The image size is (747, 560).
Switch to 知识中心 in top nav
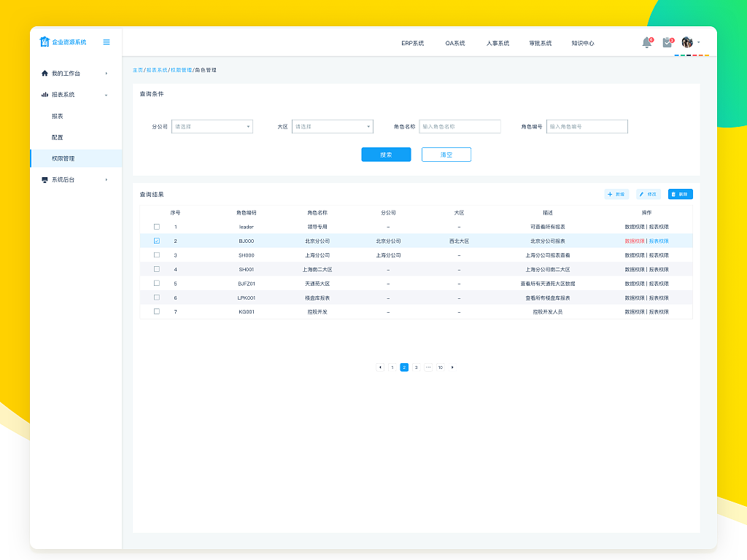583,43
